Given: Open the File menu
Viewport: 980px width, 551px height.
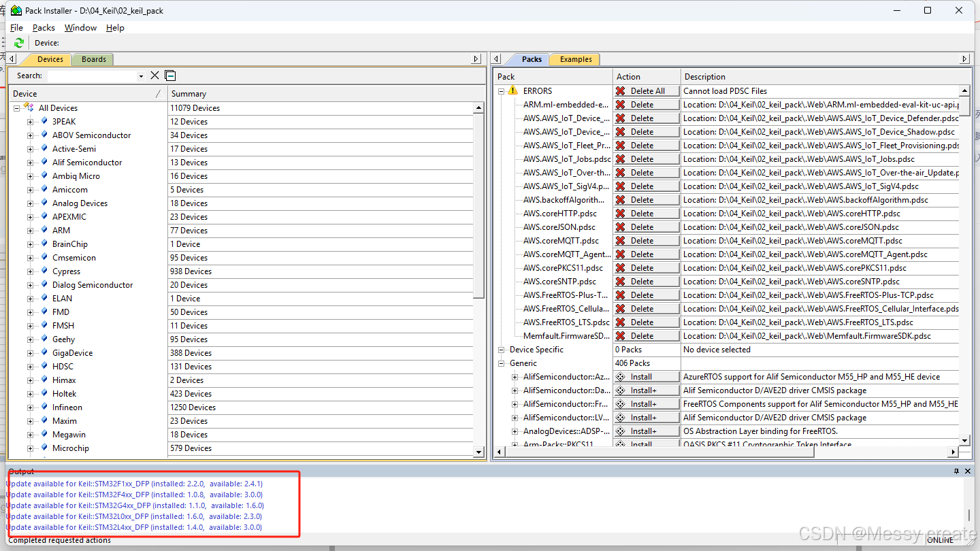Looking at the screenshot, I should tap(17, 27).
